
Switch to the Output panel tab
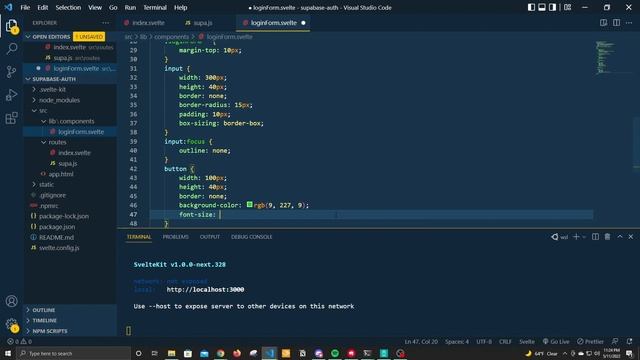click(x=210, y=237)
